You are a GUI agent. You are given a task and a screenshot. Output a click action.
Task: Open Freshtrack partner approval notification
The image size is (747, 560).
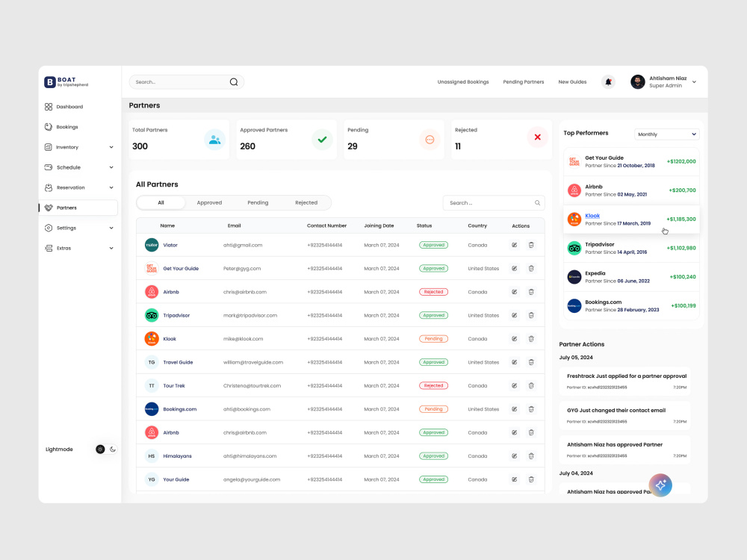(625, 381)
